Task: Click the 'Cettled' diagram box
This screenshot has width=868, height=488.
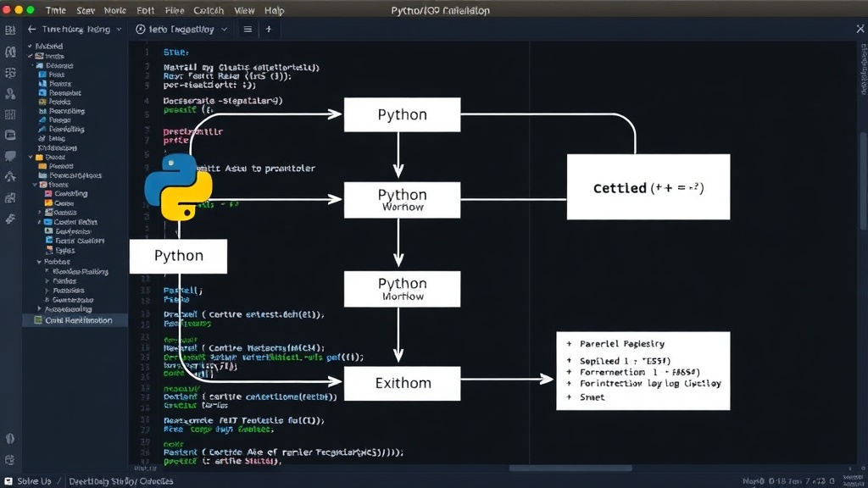Action: click(x=648, y=187)
